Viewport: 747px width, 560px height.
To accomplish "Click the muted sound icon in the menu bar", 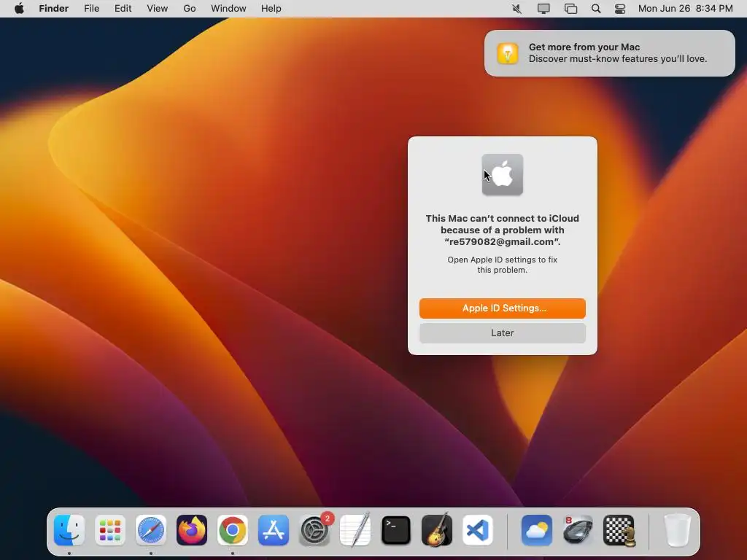I will (517, 9).
